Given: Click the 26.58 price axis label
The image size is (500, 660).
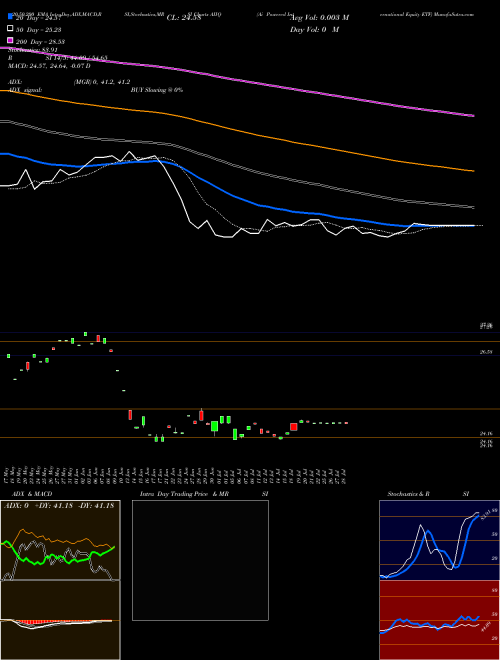Looking at the screenshot, I should 486,352.
